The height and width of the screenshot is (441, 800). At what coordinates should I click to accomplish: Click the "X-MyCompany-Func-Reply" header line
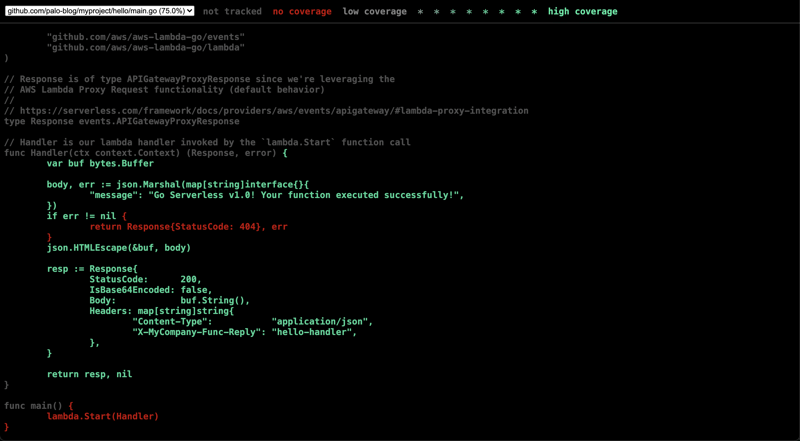tap(245, 332)
